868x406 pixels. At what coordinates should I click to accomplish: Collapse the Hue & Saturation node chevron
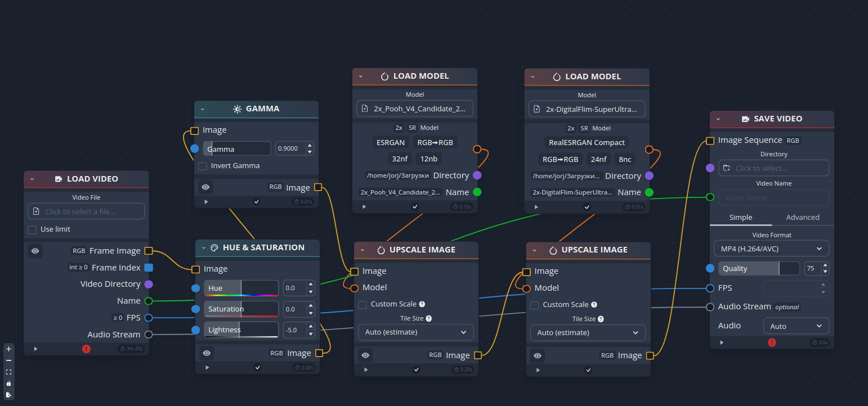(204, 247)
